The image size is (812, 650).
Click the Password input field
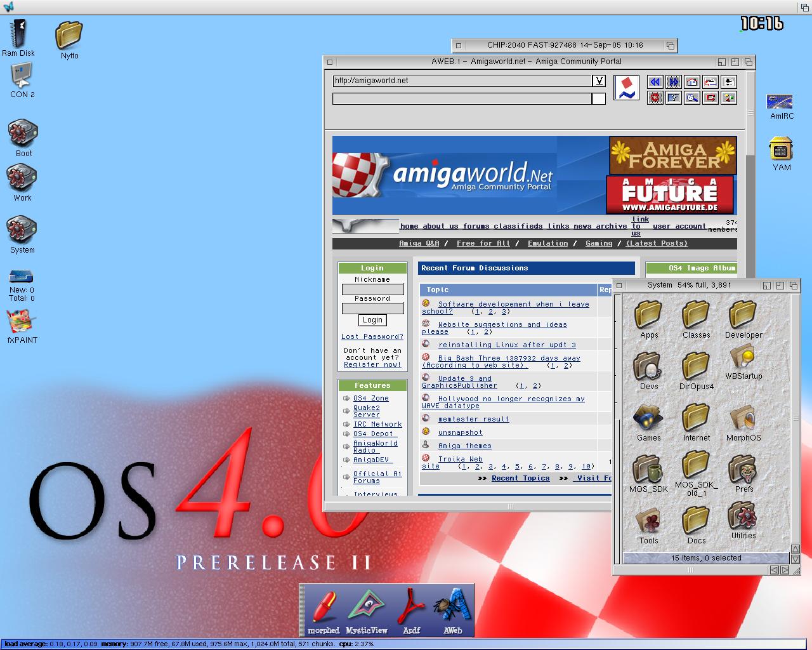coord(372,308)
